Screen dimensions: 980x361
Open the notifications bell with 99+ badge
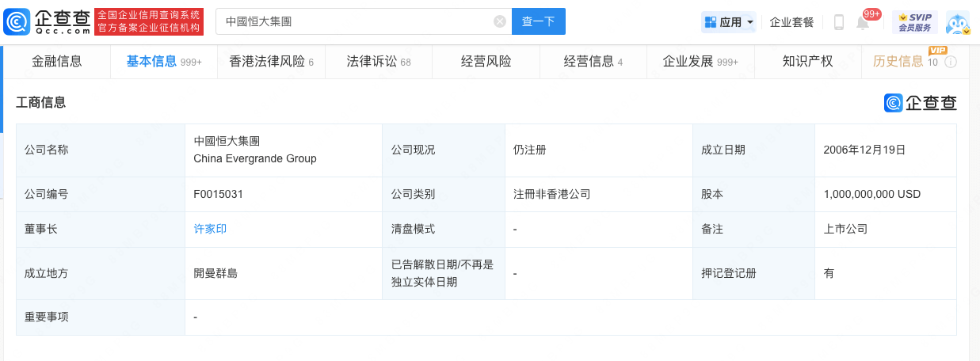(864, 23)
